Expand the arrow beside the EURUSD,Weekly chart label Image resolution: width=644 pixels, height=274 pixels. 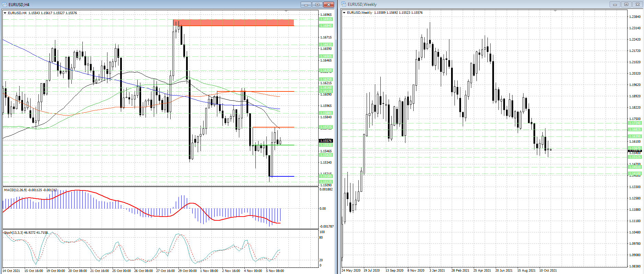[344, 13]
